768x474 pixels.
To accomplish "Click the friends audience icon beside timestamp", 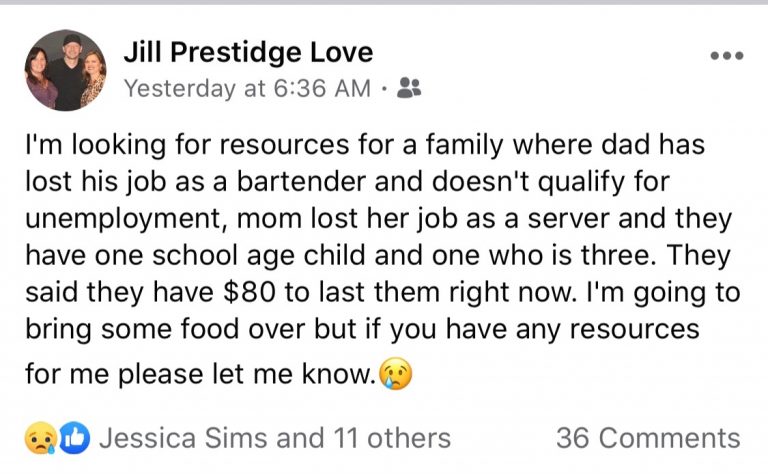I will click(x=409, y=88).
